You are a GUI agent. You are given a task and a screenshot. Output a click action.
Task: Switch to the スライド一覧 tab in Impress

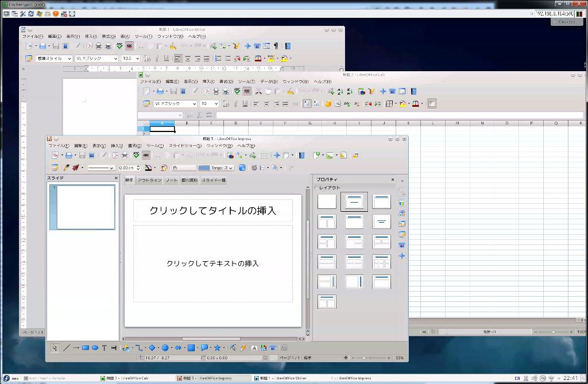[214, 180]
